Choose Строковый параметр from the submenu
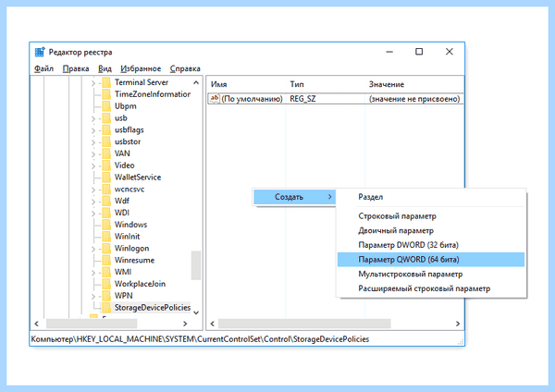The image size is (555, 392). coord(431,215)
